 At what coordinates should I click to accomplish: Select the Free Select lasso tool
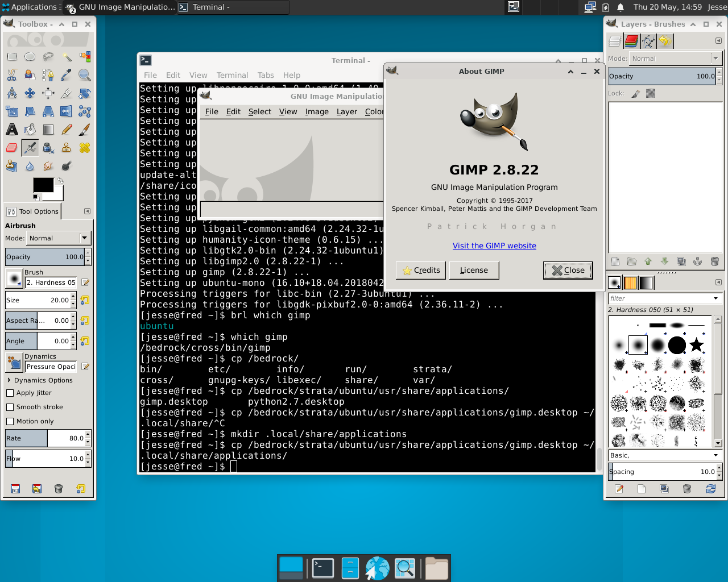48,57
